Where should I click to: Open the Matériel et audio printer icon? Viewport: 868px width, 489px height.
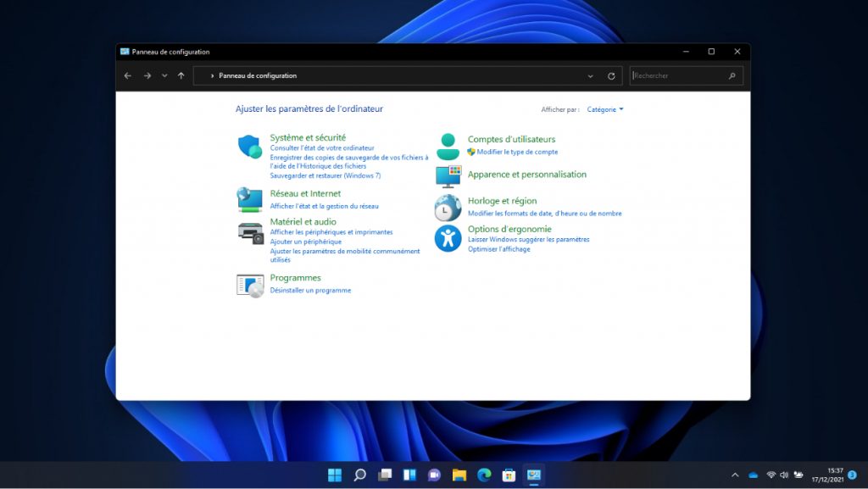(x=250, y=232)
